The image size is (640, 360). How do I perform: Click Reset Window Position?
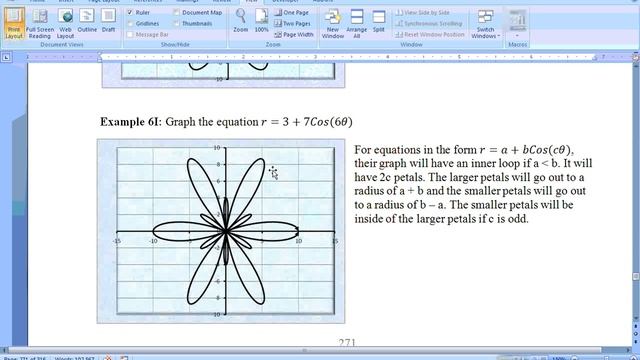pos(430,35)
